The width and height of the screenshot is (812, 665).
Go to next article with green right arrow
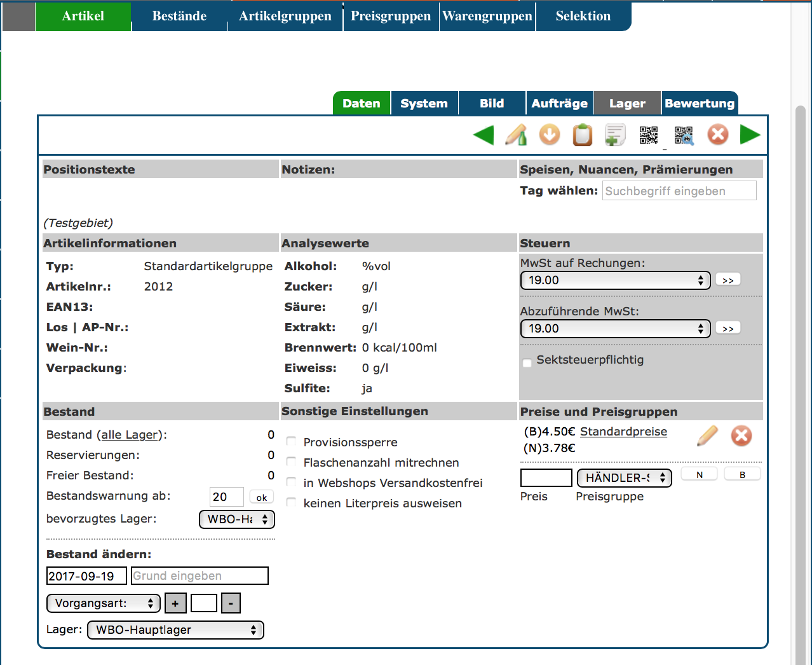click(750, 135)
